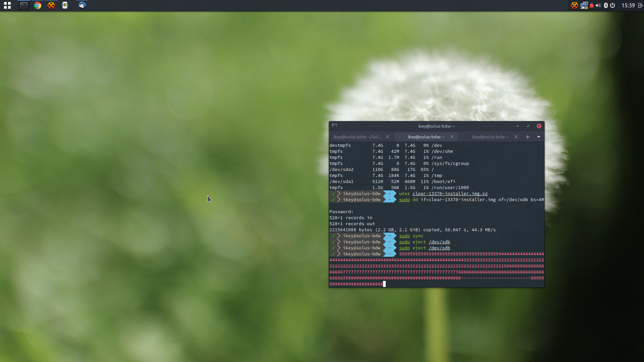Viewport: 644px width, 362px height.
Task: Click the '/sys/fs/cgroup' mount point text
Action: click(450, 164)
